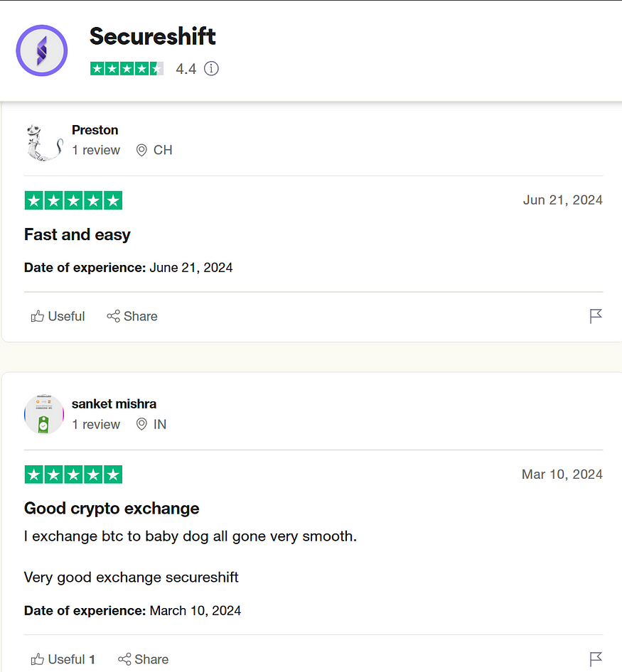Open the Fast and easy review title

pos(77,234)
